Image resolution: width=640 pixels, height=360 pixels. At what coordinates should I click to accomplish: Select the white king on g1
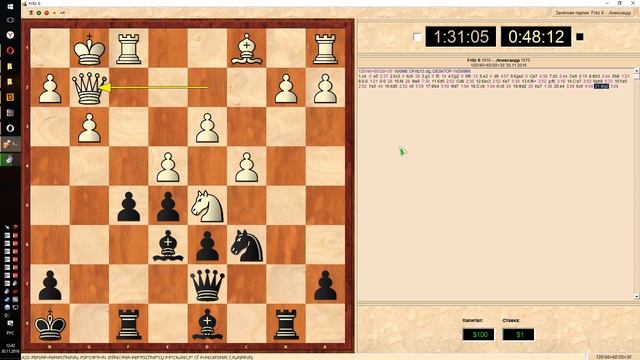pyautogui.click(x=89, y=49)
